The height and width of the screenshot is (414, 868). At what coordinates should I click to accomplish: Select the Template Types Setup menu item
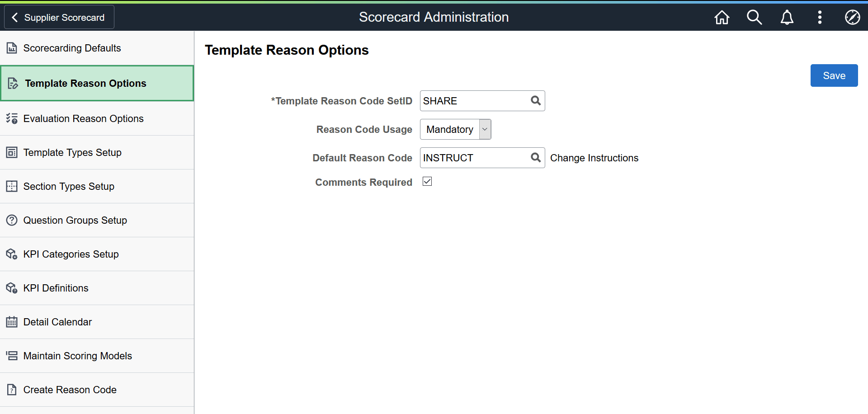73,152
